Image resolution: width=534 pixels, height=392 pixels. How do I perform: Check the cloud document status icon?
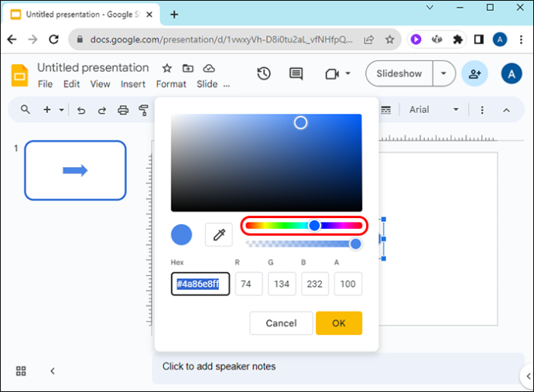[x=209, y=68]
